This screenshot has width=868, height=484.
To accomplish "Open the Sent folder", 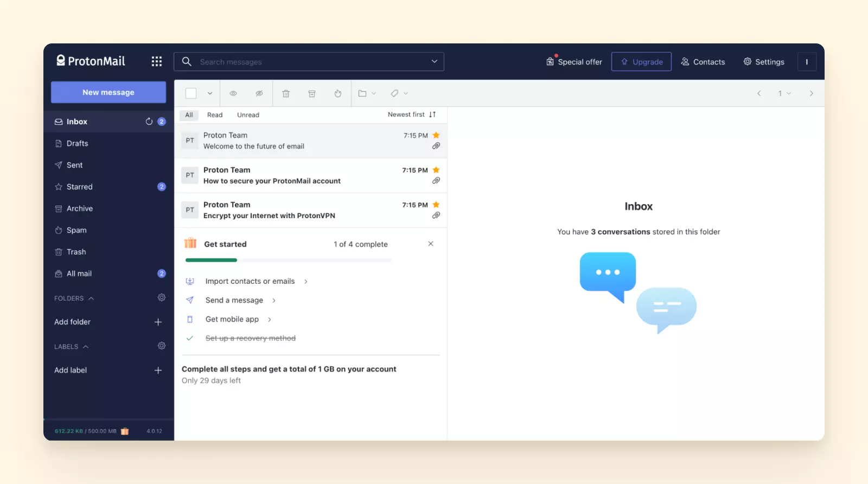I will [108, 165].
